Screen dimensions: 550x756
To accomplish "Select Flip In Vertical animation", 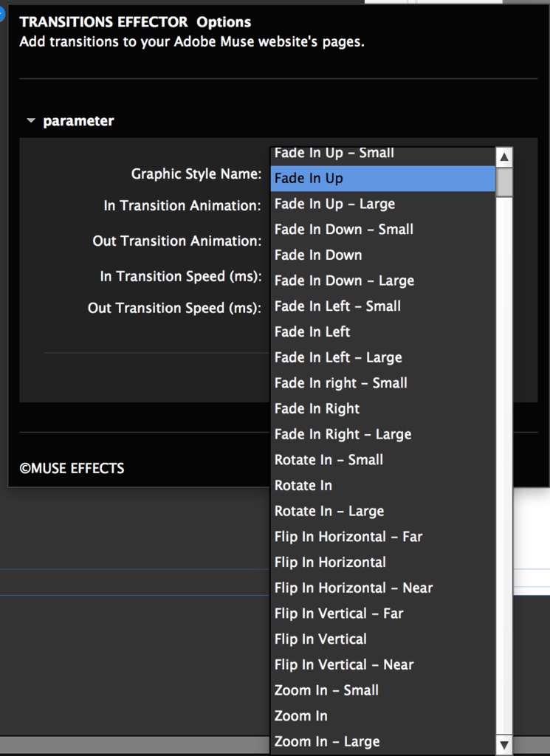I will 321,639.
